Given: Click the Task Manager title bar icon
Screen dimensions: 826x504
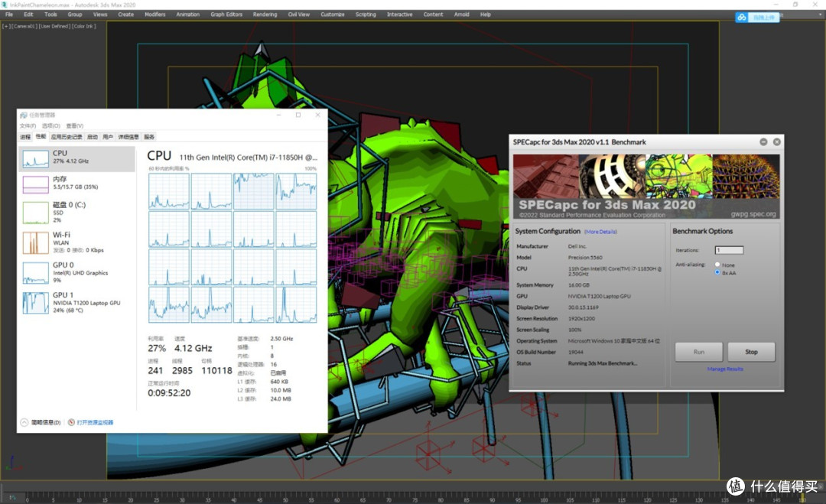Looking at the screenshot, I should pos(24,115).
